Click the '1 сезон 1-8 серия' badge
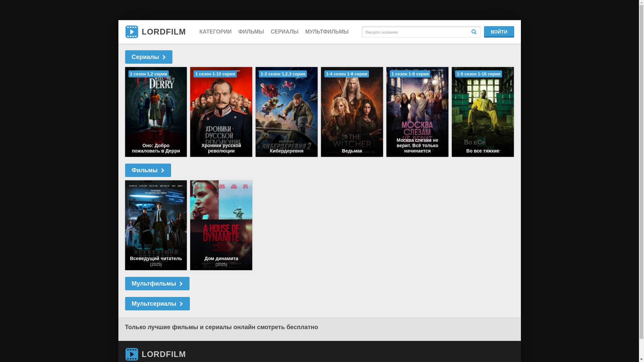Viewport: 644px width, 362px height. [410, 74]
